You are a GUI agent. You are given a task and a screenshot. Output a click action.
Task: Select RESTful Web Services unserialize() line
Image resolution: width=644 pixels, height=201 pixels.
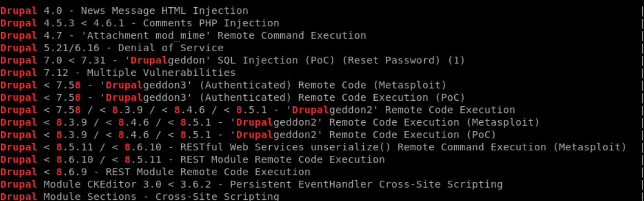pos(313,147)
